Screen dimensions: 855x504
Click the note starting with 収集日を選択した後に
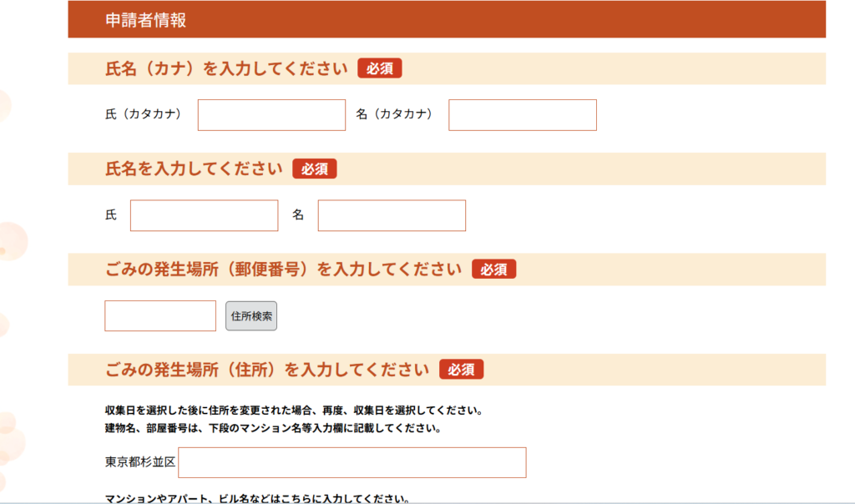click(294, 411)
